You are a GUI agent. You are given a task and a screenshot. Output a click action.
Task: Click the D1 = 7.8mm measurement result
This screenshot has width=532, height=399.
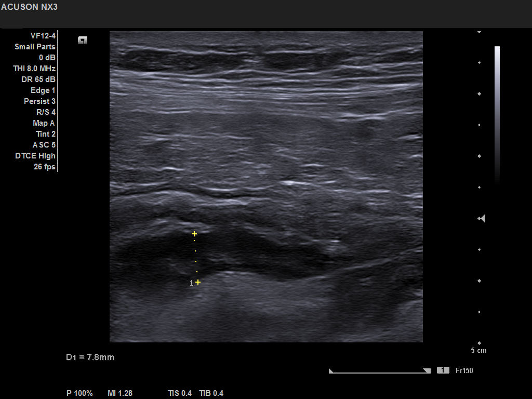tap(90, 357)
